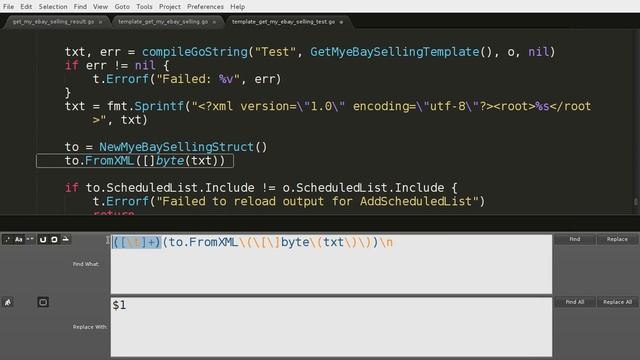This screenshot has height=360, width=640.
Task: Click the Find button
Action: (575, 239)
